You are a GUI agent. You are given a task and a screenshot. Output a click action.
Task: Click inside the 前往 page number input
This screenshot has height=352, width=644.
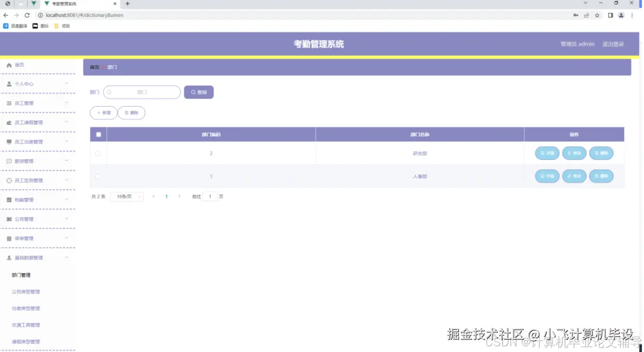(x=209, y=196)
